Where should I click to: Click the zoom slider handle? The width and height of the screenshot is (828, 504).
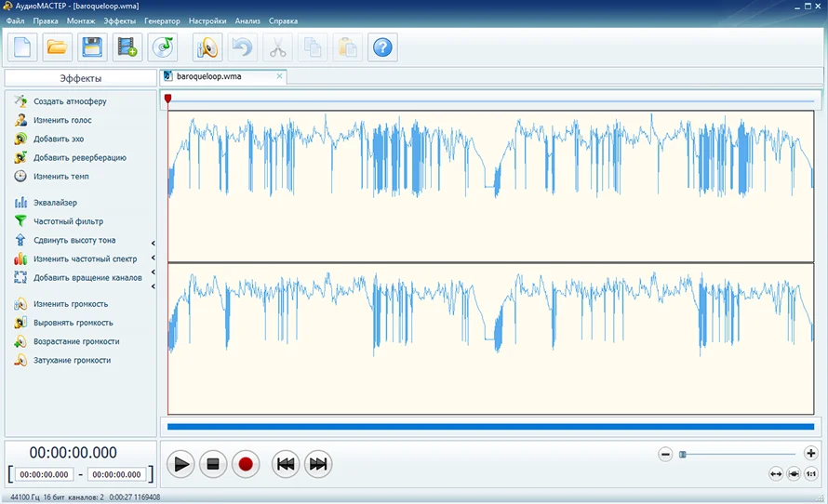[x=682, y=455]
